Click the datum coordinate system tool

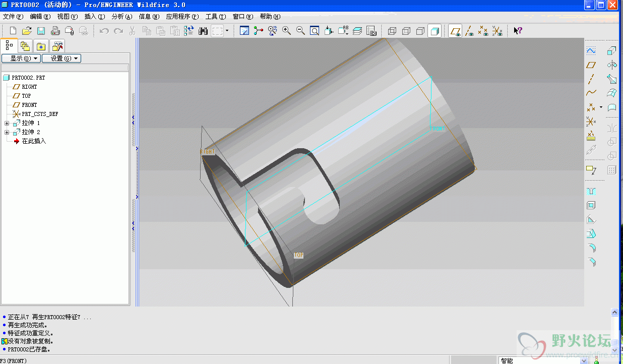coord(591,122)
